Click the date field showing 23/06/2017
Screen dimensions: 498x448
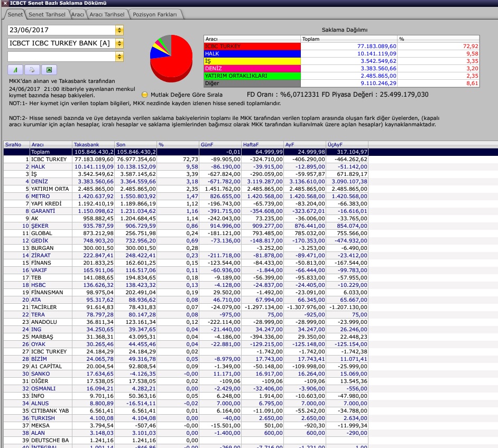tap(62, 30)
